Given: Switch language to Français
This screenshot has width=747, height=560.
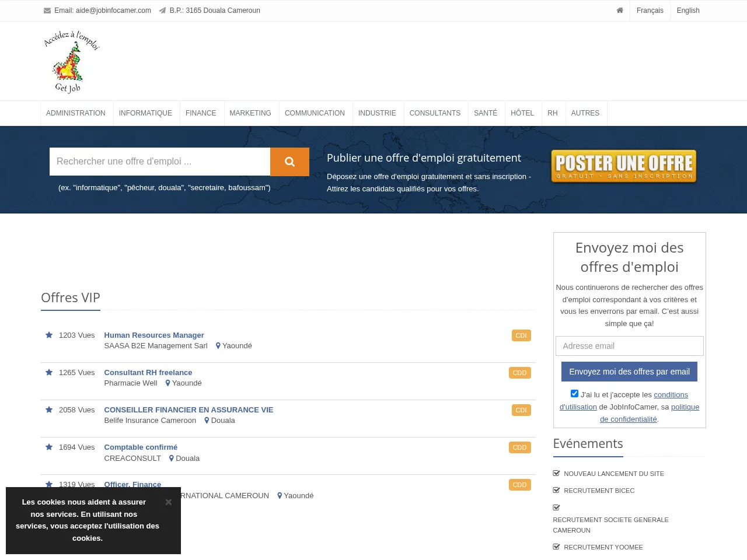Looking at the screenshot, I should [x=650, y=10].
